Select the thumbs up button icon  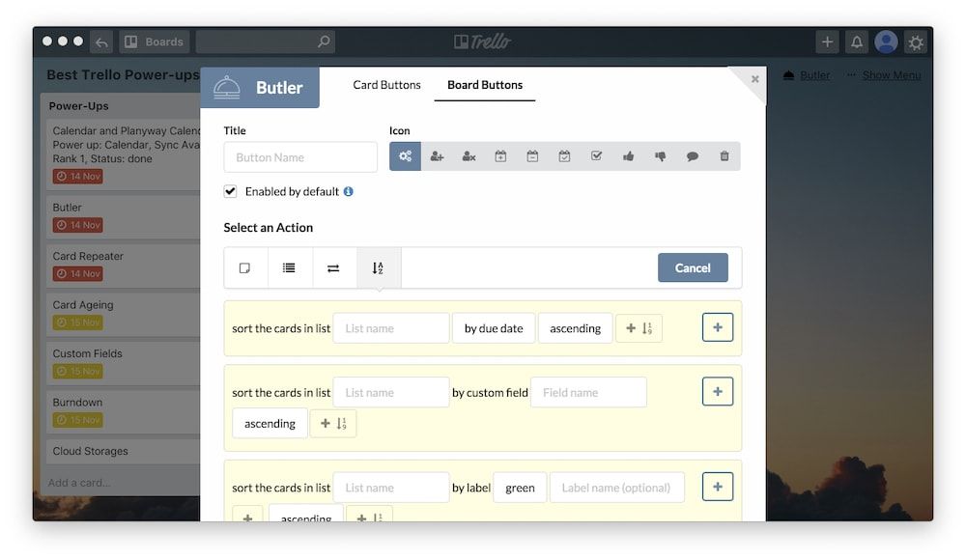(x=628, y=156)
